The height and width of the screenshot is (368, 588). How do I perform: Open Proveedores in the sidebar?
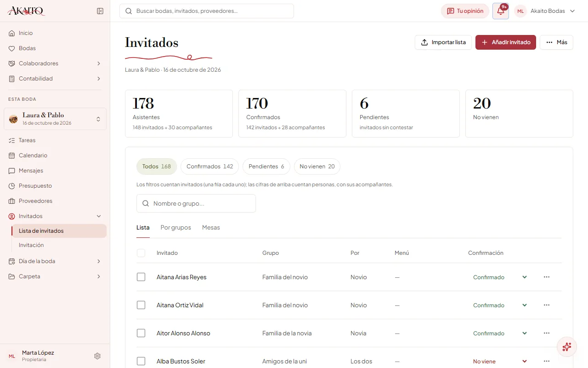tap(55, 201)
